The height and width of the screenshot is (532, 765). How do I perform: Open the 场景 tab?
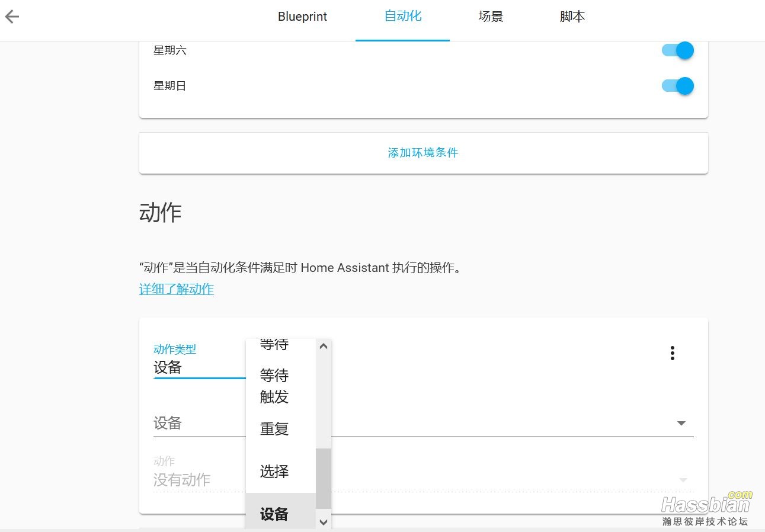[491, 17]
